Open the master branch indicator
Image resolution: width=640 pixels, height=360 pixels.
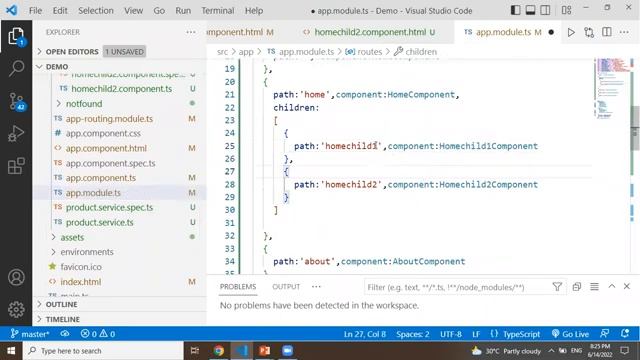click(x=30, y=334)
